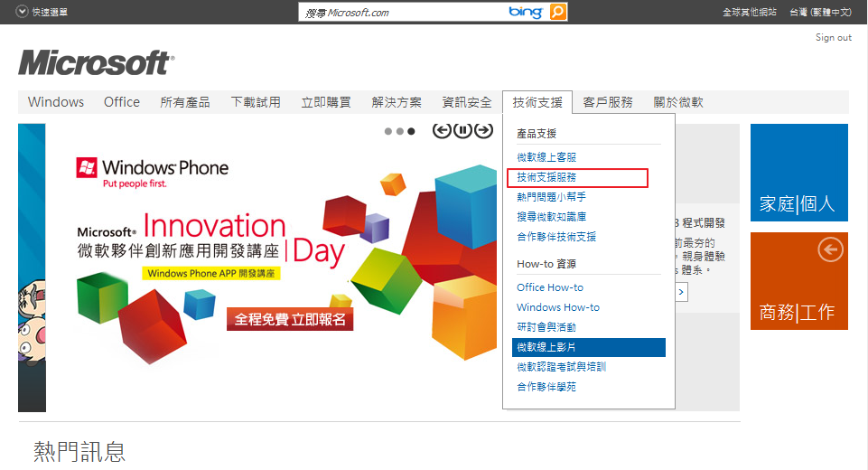Open 合作夥伴技術支援 link

(556, 237)
